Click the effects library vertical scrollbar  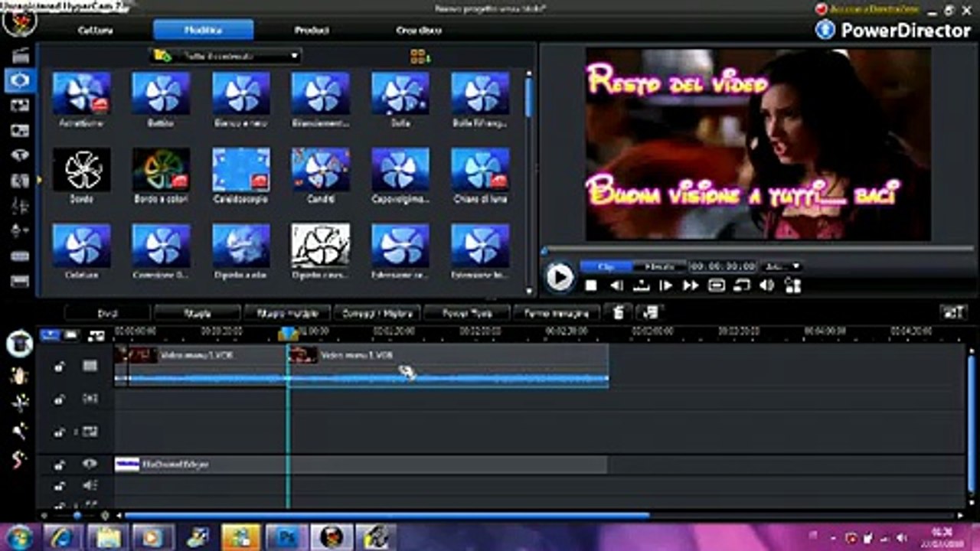[528, 96]
